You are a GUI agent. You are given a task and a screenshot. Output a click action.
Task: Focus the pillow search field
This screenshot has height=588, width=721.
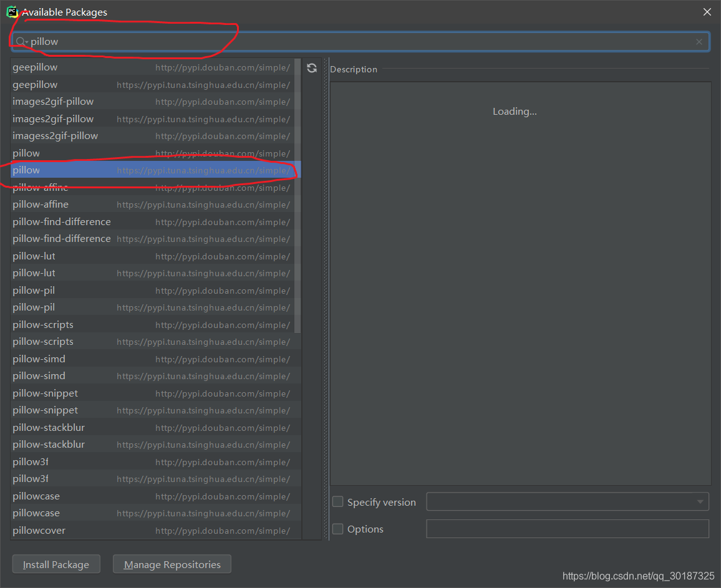pyautogui.click(x=361, y=42)
